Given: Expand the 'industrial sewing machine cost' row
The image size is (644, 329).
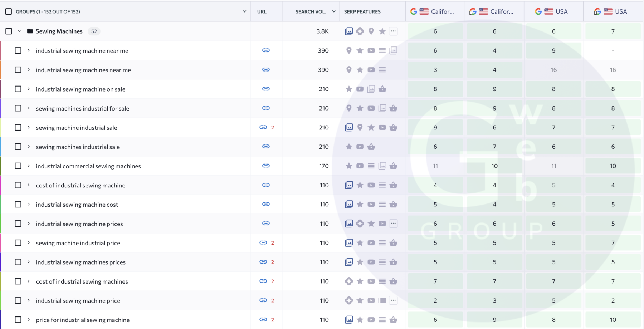Looking at the screenshot, I should tap(29, 204).
